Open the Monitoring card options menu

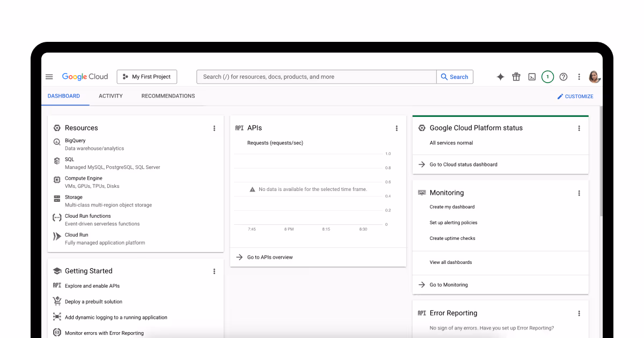579,193
